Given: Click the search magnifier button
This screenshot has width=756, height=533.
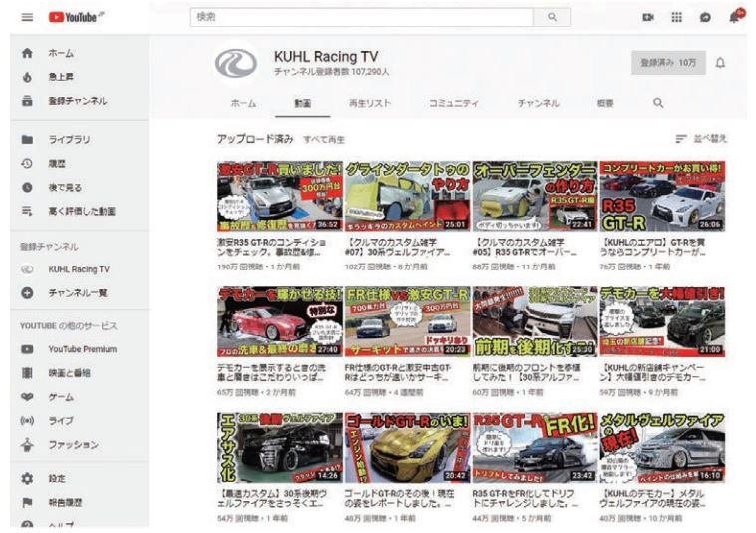Looking at the screenshot, I should point(553,17).
